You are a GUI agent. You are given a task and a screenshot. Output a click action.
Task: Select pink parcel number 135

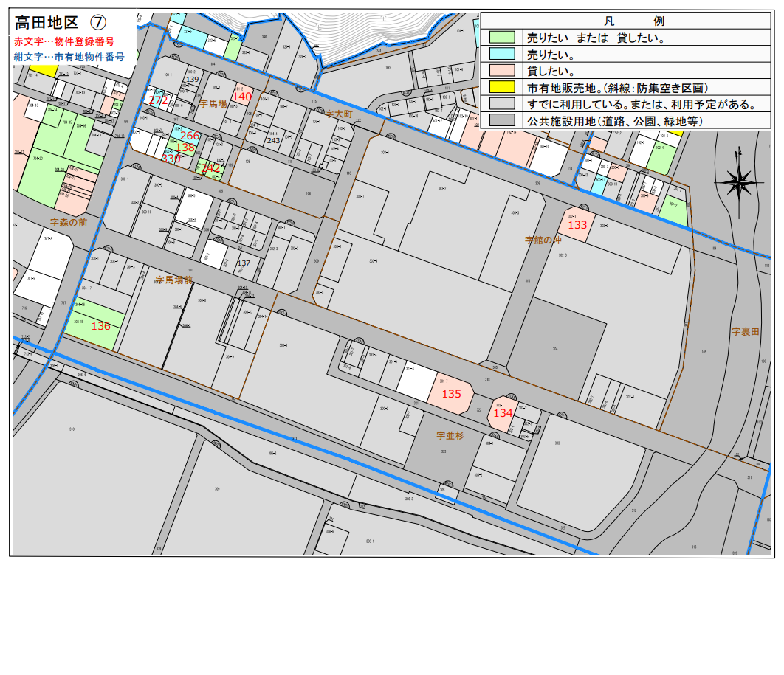pos(451,394)
